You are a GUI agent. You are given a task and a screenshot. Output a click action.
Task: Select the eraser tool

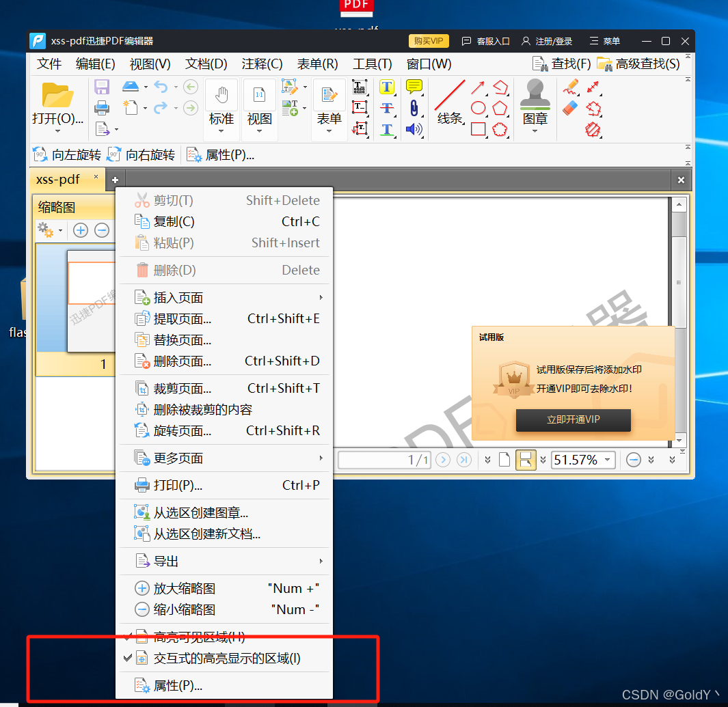click(x=570, y=108)
